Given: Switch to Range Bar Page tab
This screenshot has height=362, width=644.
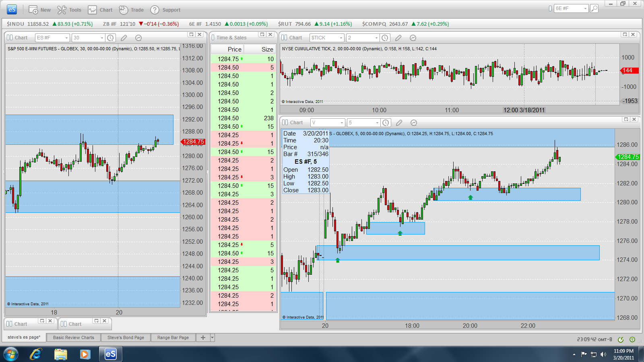Looking at the screenshot, I should (173, 337).
